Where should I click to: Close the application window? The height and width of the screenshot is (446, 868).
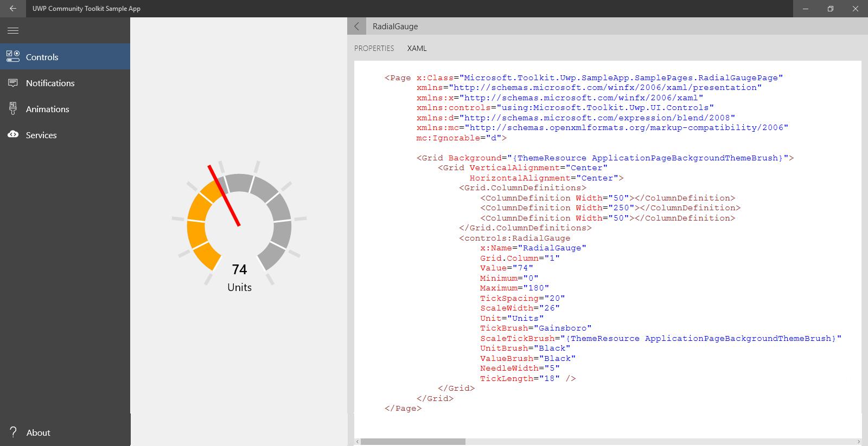click(856, 9)
